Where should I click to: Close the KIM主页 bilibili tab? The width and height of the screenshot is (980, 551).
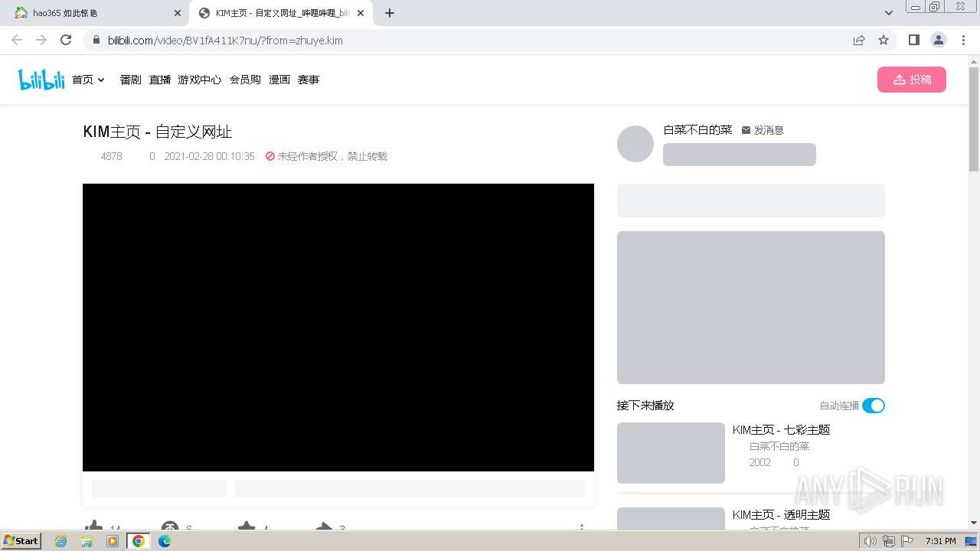(361, 13)
